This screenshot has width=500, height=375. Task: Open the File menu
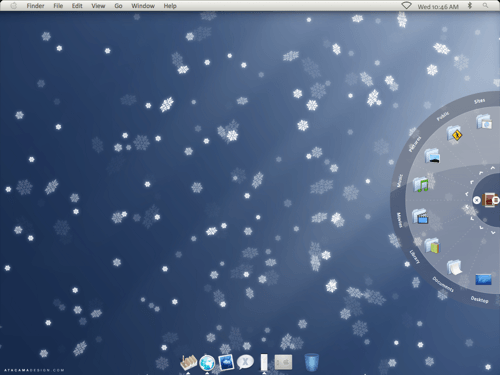coord(58,6)
